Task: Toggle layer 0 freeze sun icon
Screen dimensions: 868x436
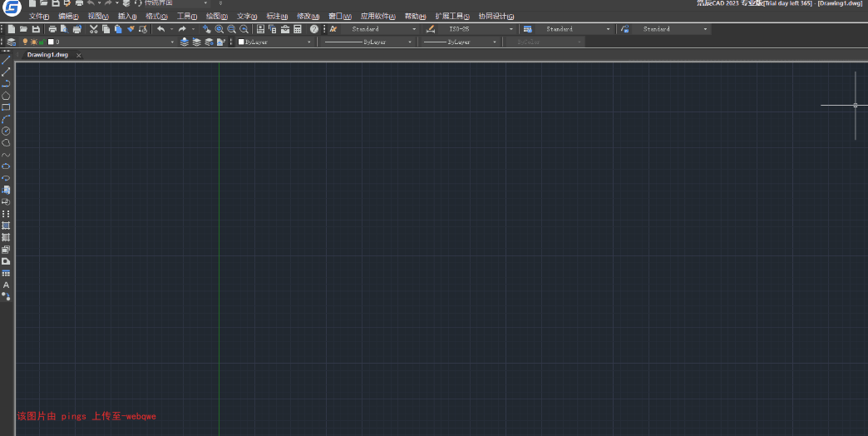Action: click(x=34, y=42)
